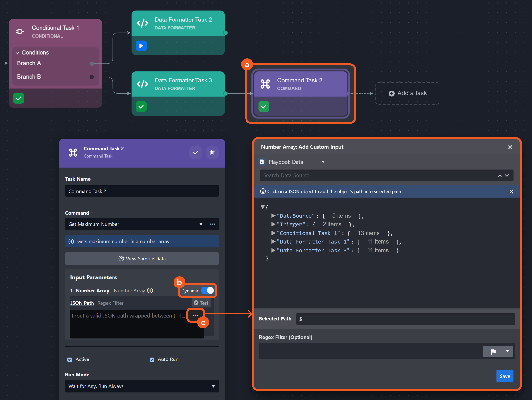532x400 pixels.
Task: Switch to the Regex Filter tab
Action: [110, 303]
